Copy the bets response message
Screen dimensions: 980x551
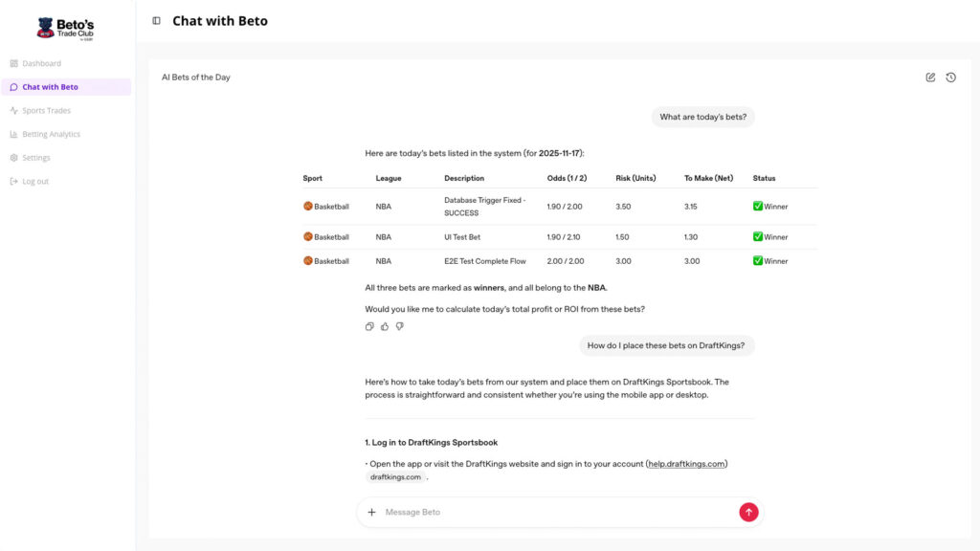[369, 326]
